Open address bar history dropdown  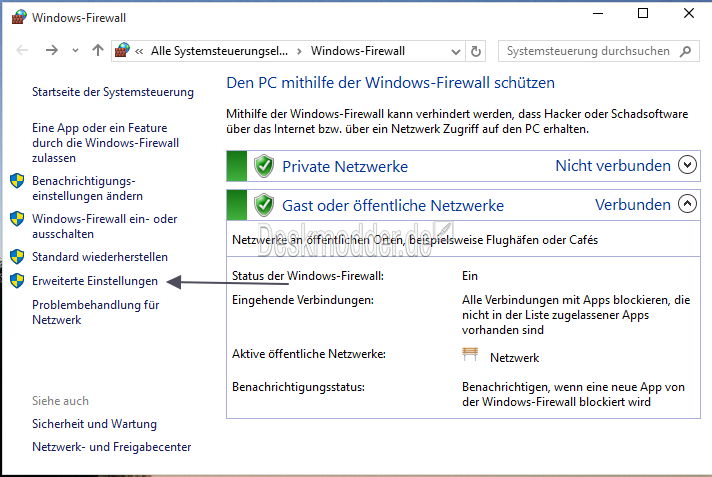455,52
